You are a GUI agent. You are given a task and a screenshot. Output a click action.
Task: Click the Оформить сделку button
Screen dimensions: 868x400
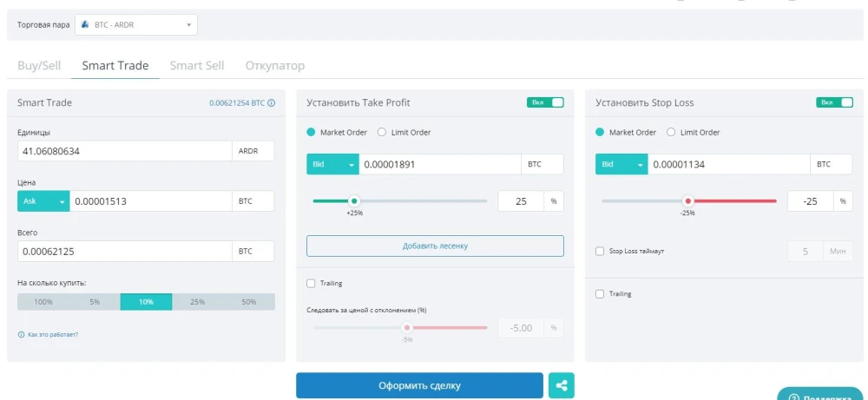click(419, 385)
